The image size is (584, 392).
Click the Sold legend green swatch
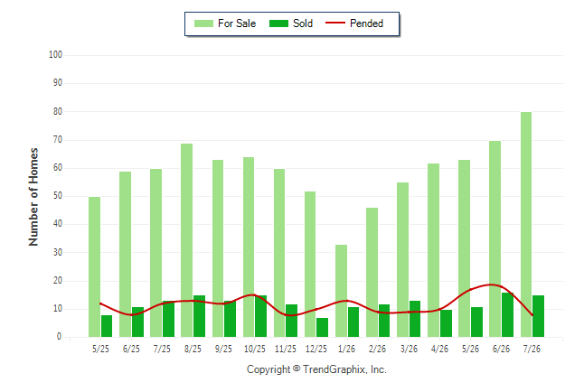click(278, 23)
